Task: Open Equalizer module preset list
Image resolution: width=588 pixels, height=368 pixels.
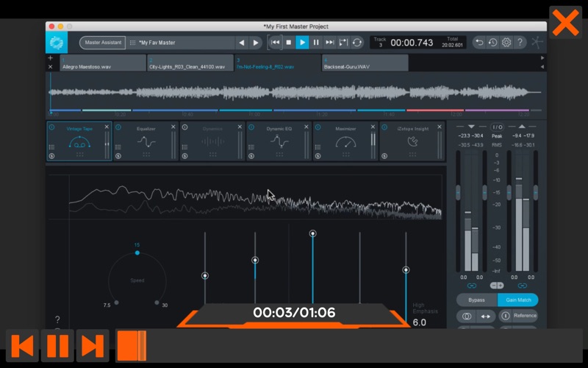Action: 118,147
